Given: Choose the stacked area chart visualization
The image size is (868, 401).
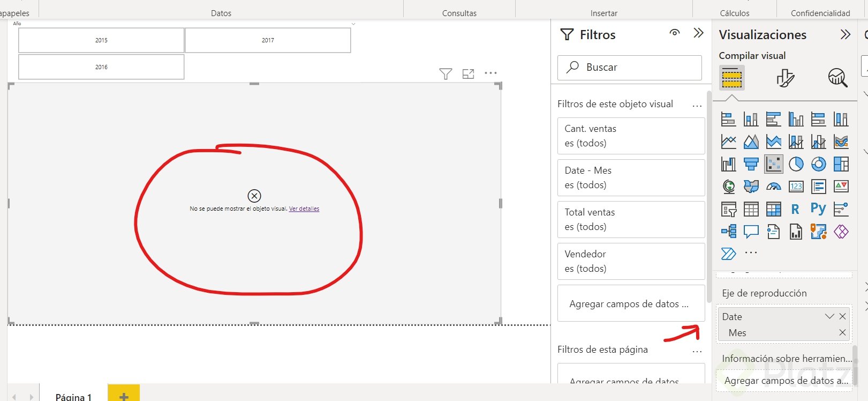Looking at the screenshot, I should click(773, 142).
